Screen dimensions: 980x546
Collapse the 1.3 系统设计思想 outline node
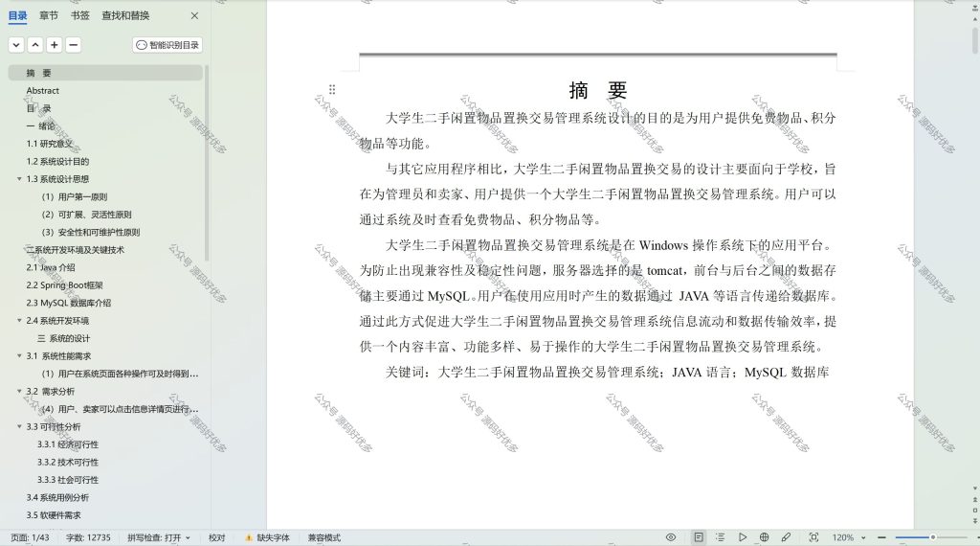(x=19, y=179)
